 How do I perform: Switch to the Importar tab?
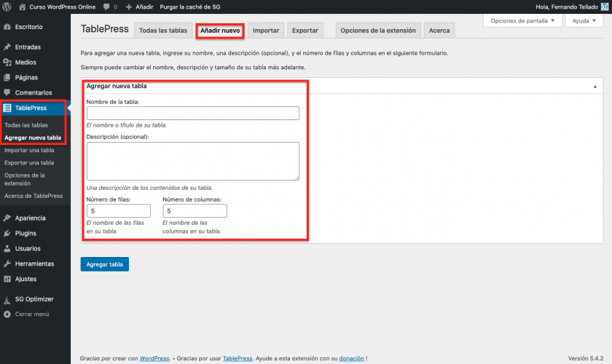point(266,31)
